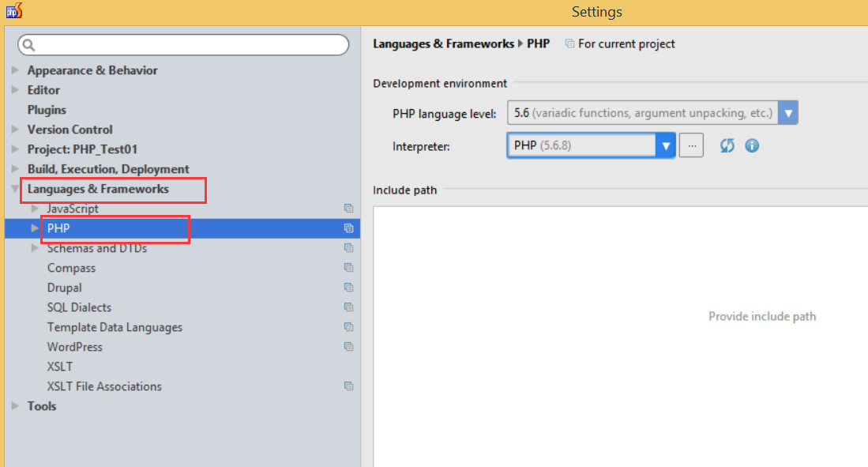Open the PHP language level dropdown
The image size is (868, 467).
(x=787, y=113)
